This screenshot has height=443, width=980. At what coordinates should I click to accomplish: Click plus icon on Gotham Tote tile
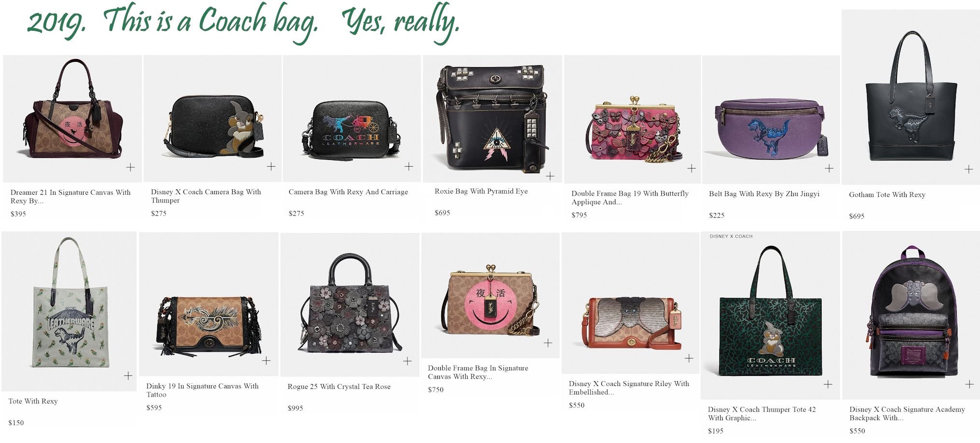tap(968, 169)
